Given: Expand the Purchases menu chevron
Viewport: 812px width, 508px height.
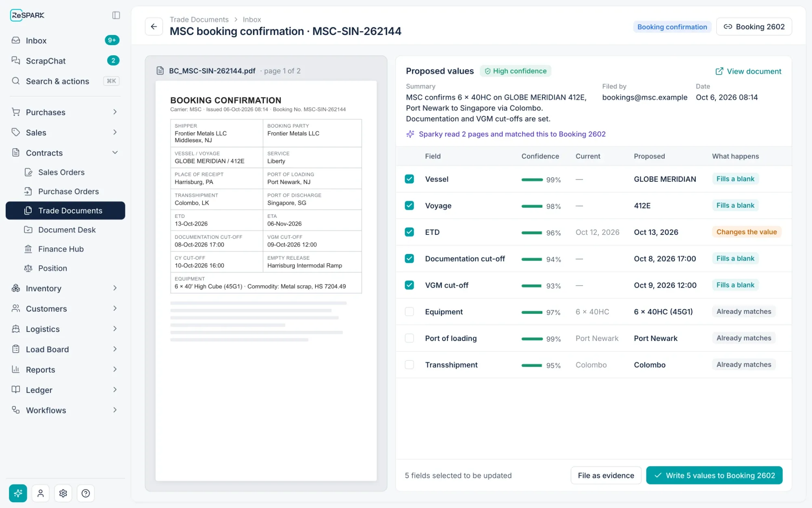Looking at the screenshot, I should click(115, 112).
